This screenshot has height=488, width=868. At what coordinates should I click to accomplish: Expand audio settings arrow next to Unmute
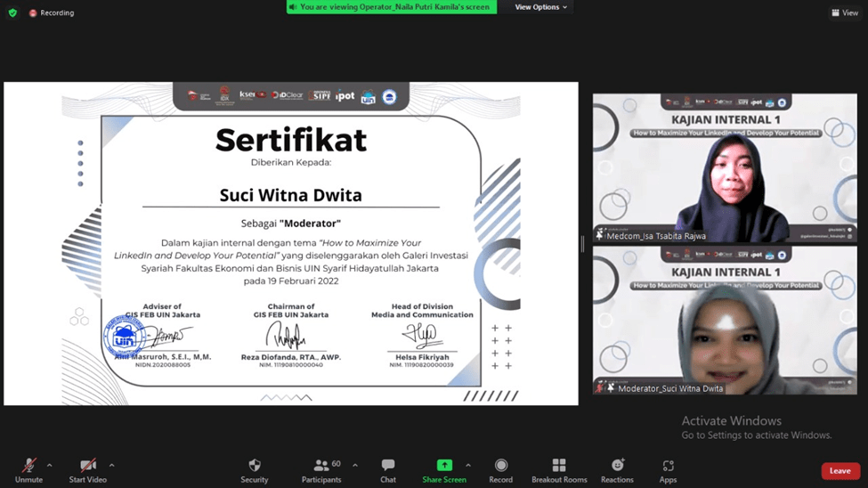[x=49, y=465]
